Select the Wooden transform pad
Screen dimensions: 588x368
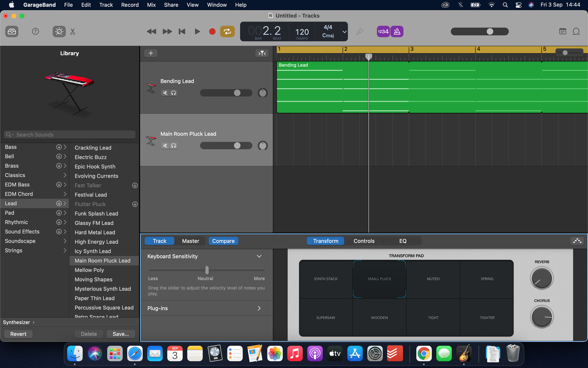click(x=379, y=317)
